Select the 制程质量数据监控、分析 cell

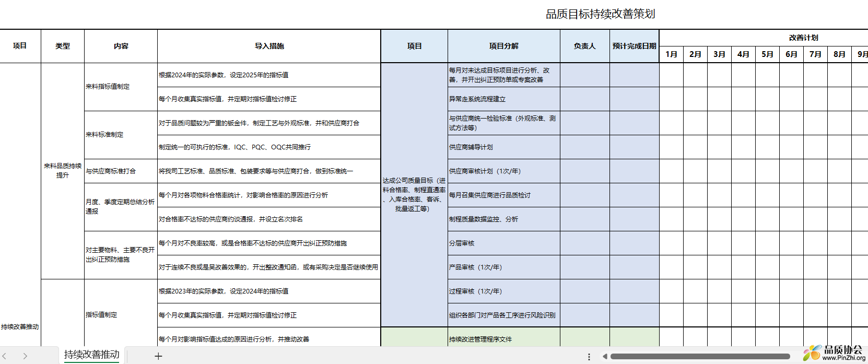(x=504, y=219)
